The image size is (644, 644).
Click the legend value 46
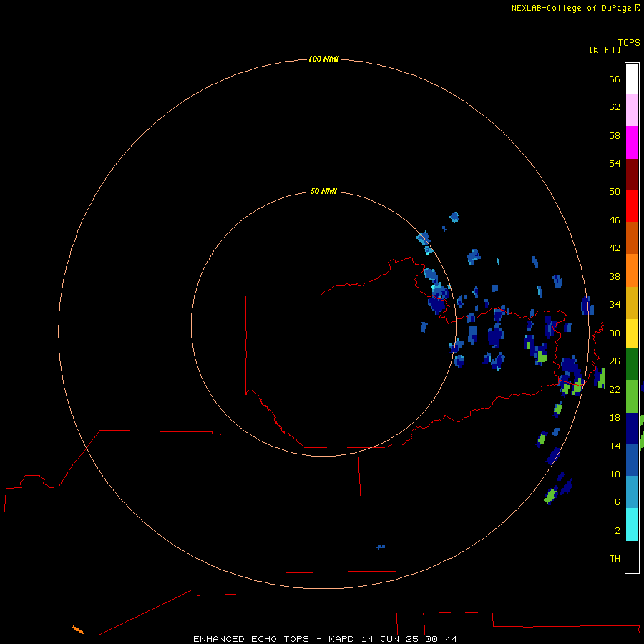pos(615,220)
